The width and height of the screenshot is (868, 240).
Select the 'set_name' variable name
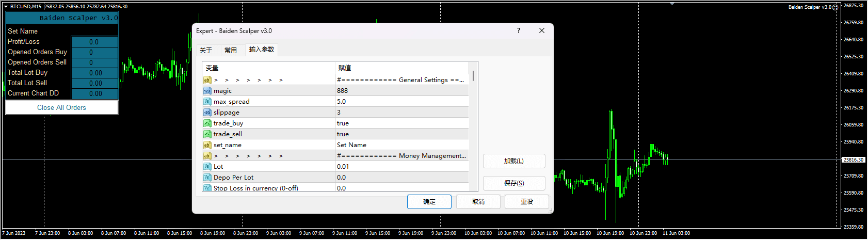click(227, 145)
